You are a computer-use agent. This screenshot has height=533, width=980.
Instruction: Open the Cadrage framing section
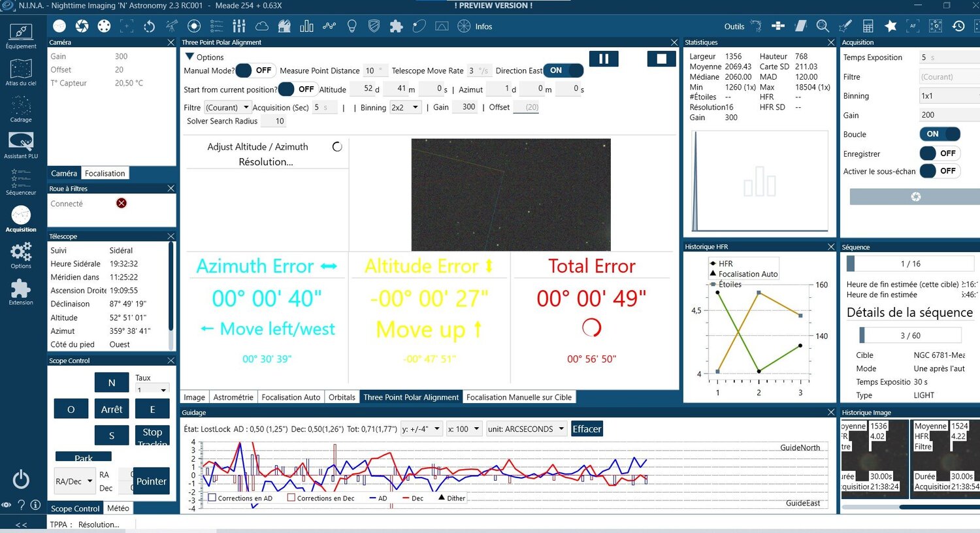point(21,108)
